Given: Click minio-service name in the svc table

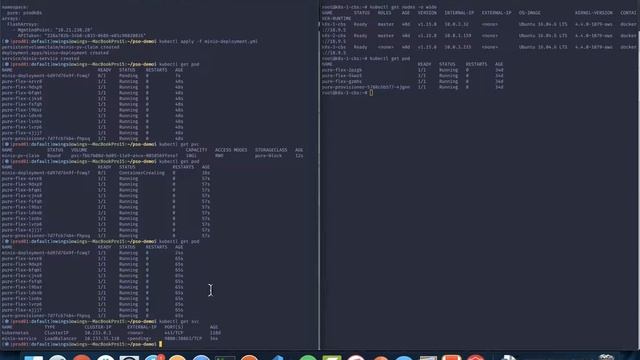Looking at the screenshot, I should pos(19,338).
